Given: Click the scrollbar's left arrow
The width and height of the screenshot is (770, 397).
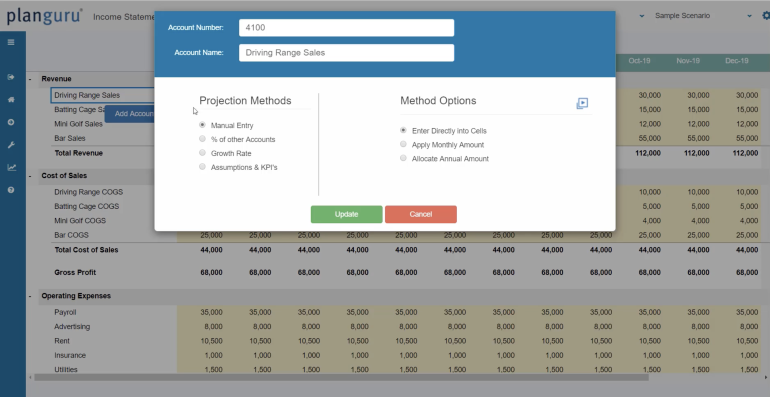Looking at the screenshot, I should 30,377.
